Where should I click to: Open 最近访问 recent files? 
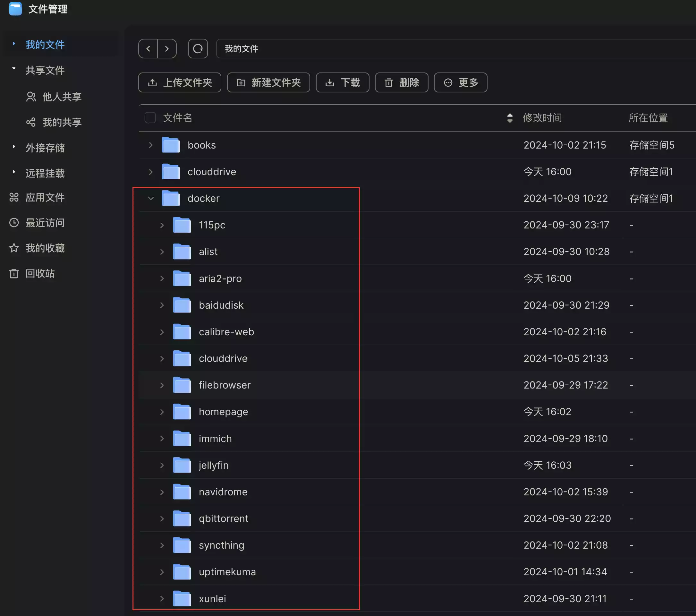pyautogui.click(x=45, y=223)
